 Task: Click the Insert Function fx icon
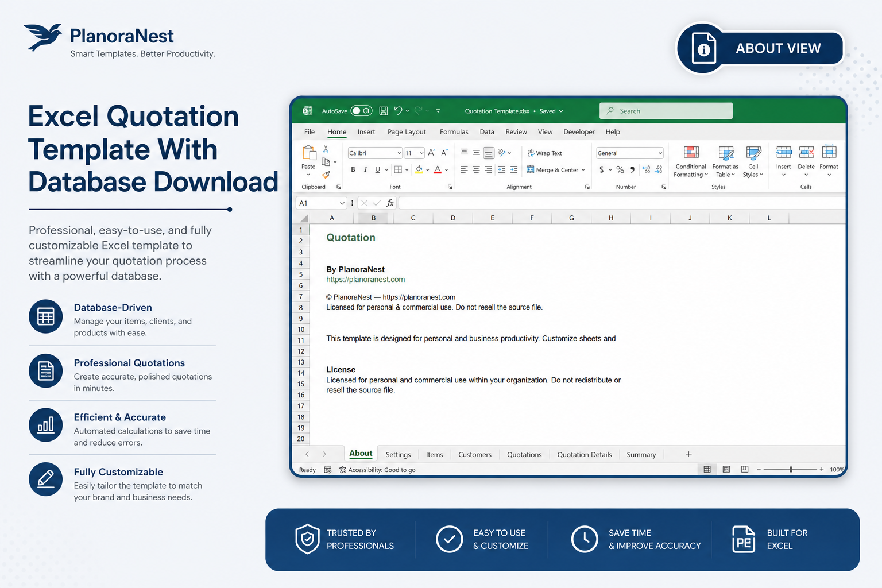click(x=390, y=203)
